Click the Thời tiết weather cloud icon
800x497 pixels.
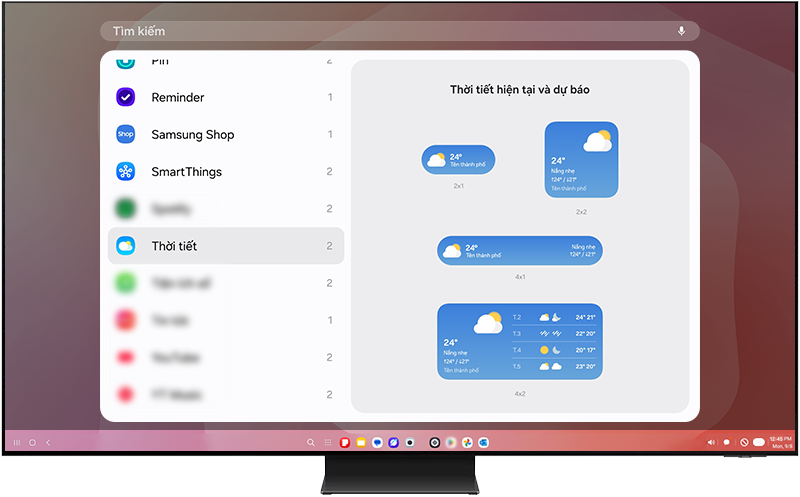click(x=126, y=246)
